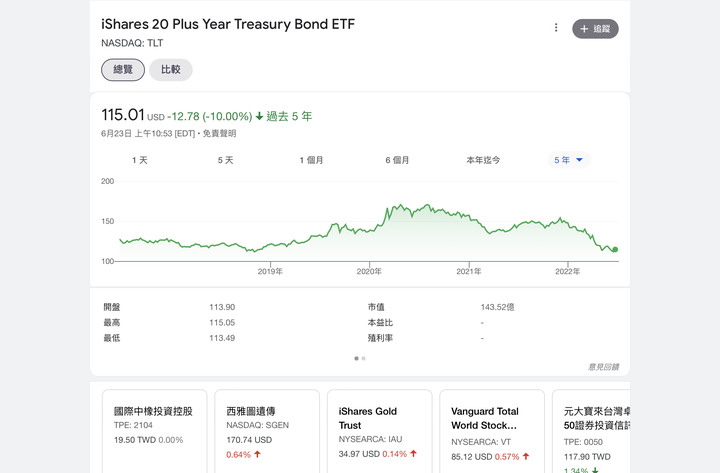Screen dimensions: 720x473
Task: Click the 2021年 axis label
Action: 469,271
